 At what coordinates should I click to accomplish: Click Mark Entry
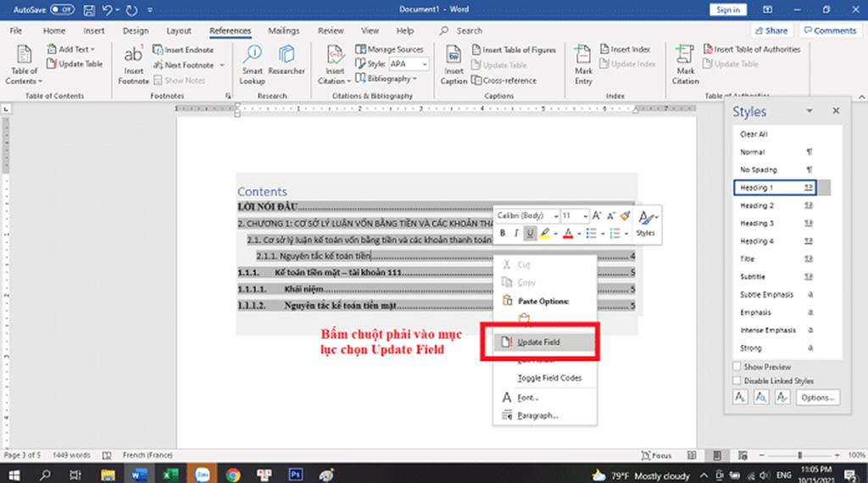coord(583,65)
